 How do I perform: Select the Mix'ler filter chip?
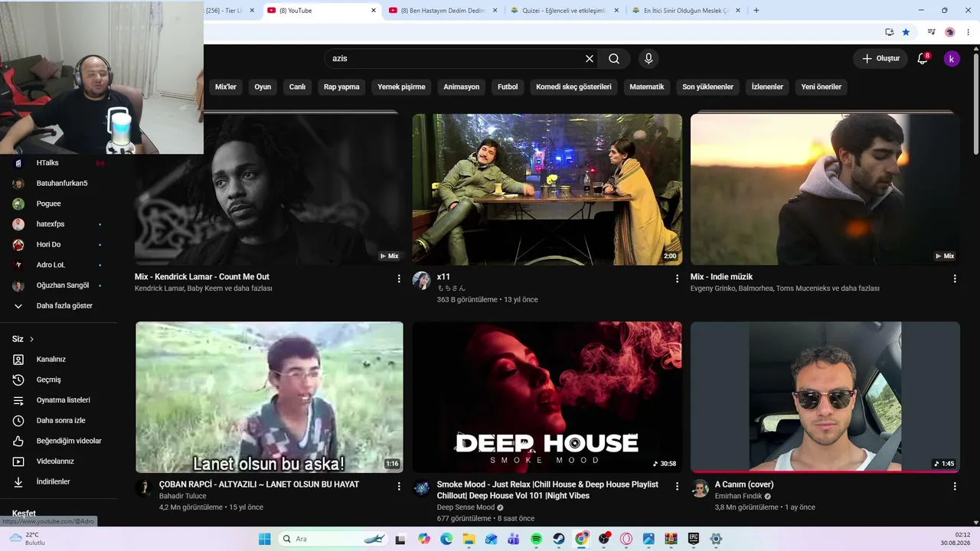226,87
